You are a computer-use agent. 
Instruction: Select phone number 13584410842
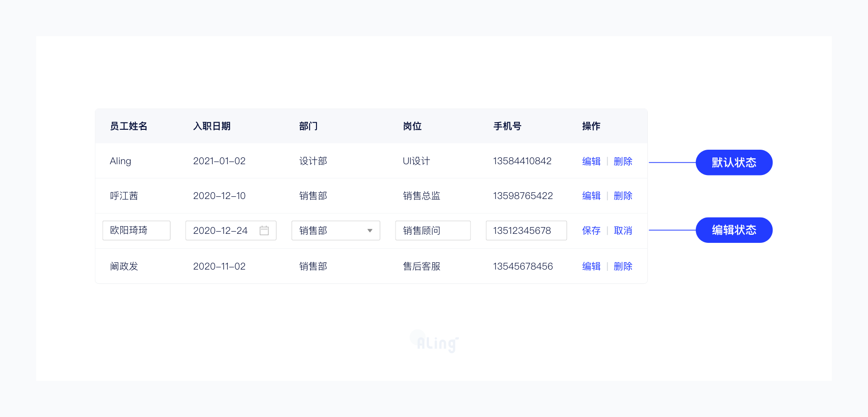tap(522, 161)
